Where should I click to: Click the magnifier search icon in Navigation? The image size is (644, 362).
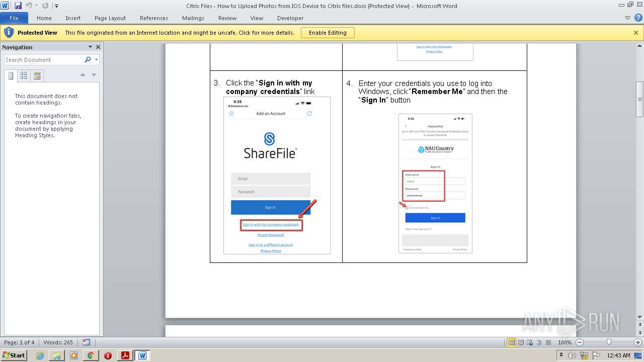(88, 60)
